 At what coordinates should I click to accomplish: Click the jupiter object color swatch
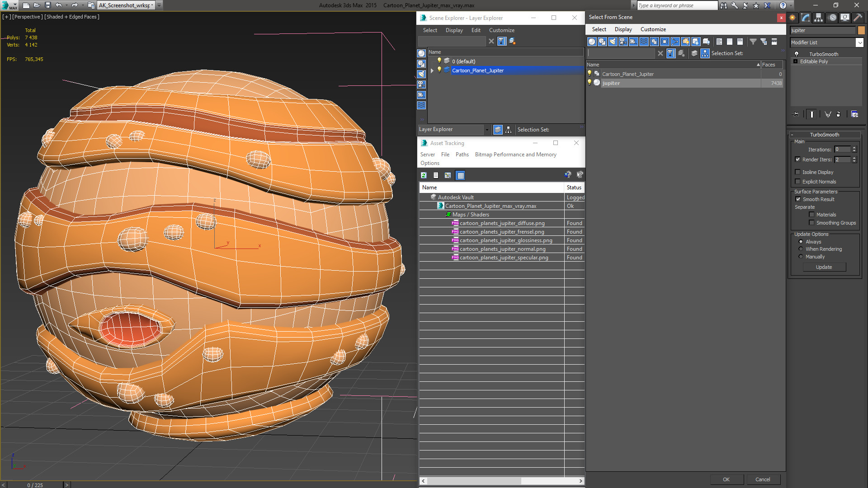click(861, 30)
